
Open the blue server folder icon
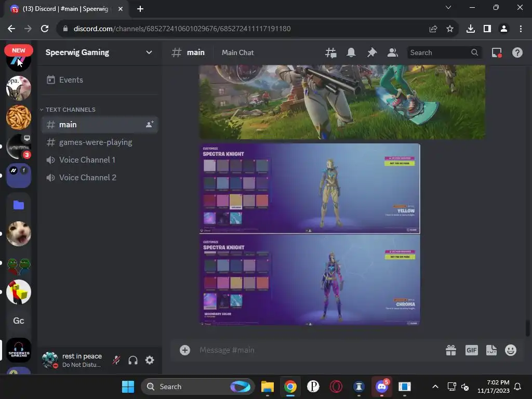[19, 205]
